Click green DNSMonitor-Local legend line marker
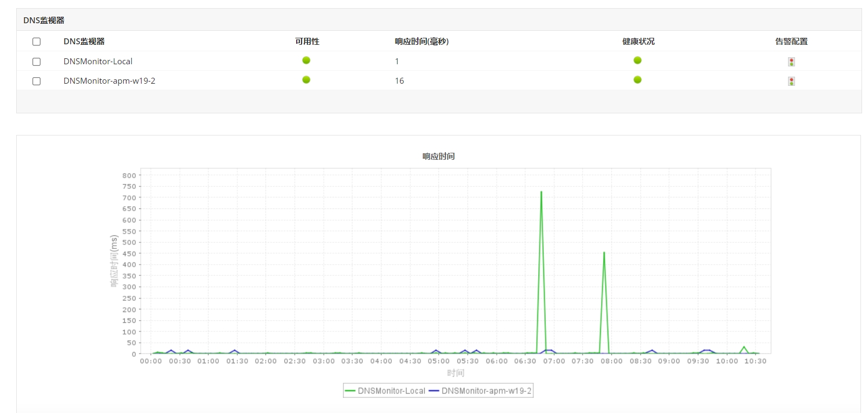Viewport: 868px width, 413px height. tap(350, 391)
